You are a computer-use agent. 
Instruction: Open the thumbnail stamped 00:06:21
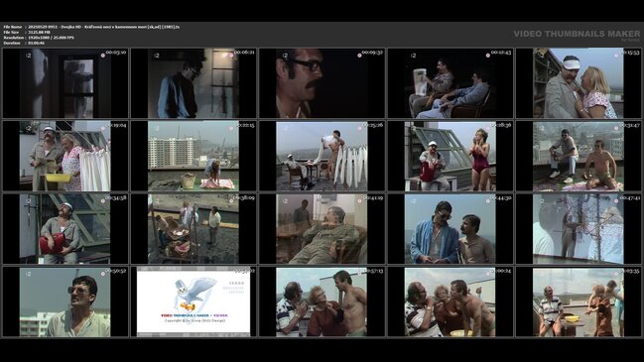click(x=193, y=83)
